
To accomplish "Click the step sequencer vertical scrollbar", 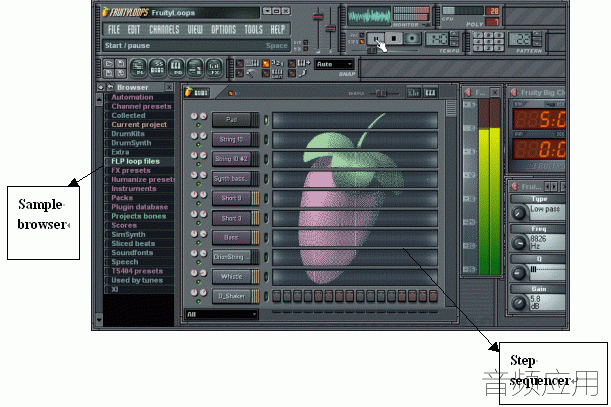I will tap(451, 108).
